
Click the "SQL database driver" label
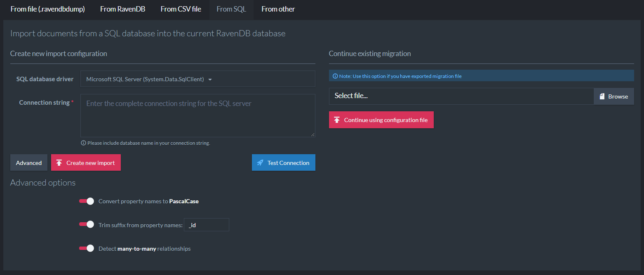click(x=45, y=79)
